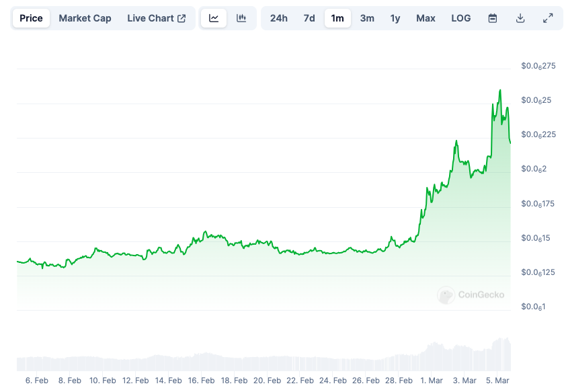
Task: Click the 22. Feb date label
Action: point(300,380)
